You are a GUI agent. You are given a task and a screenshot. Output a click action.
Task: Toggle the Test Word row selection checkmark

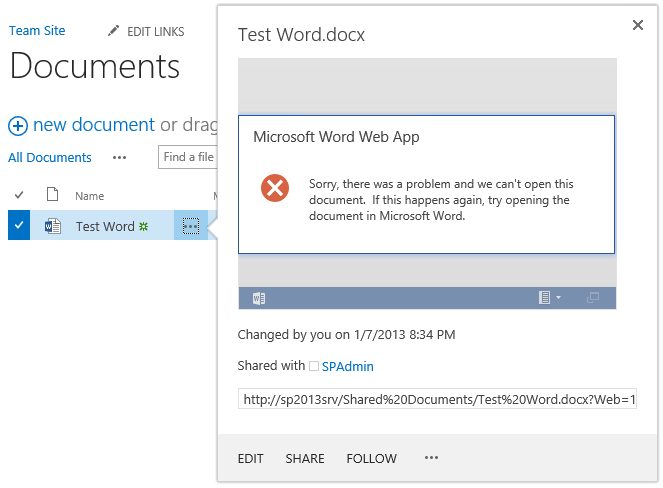(18, 226)
